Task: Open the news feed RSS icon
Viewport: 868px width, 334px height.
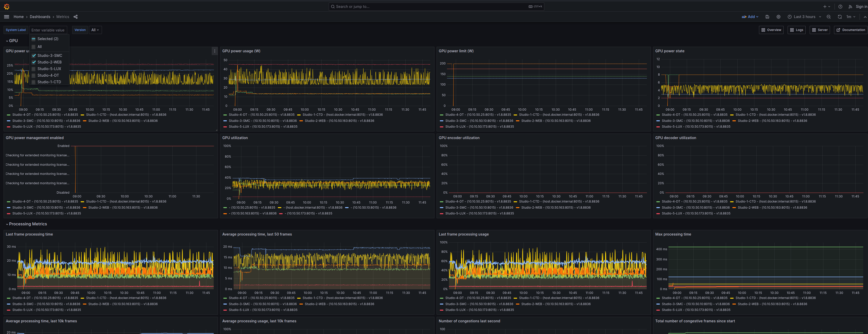Action: pos(850,6)
